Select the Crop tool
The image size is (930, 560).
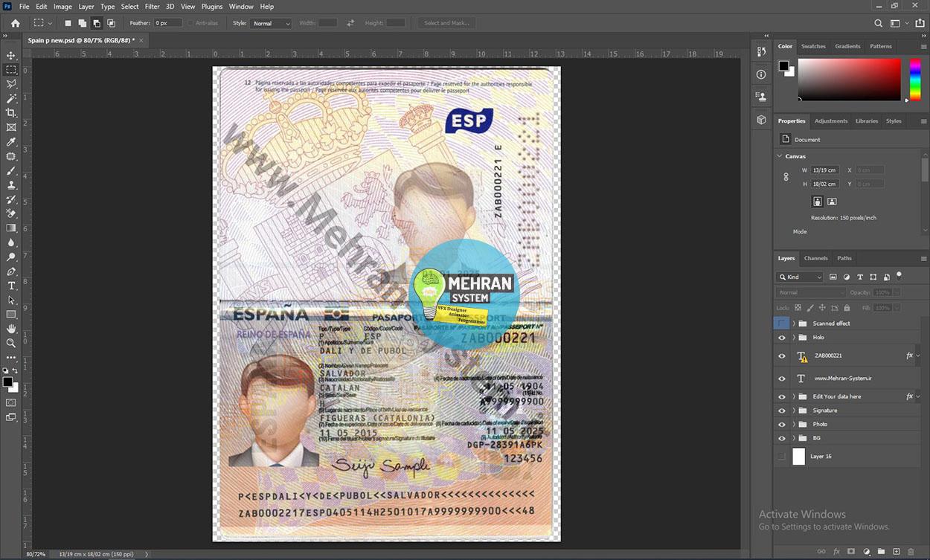pos(11,113)
